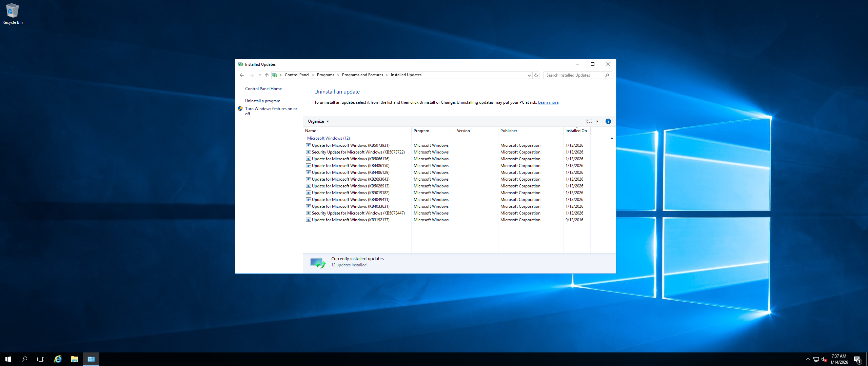This screenshot has width=868, height=366.
Task: Open the Uninstall a program link
Action: 262,101
